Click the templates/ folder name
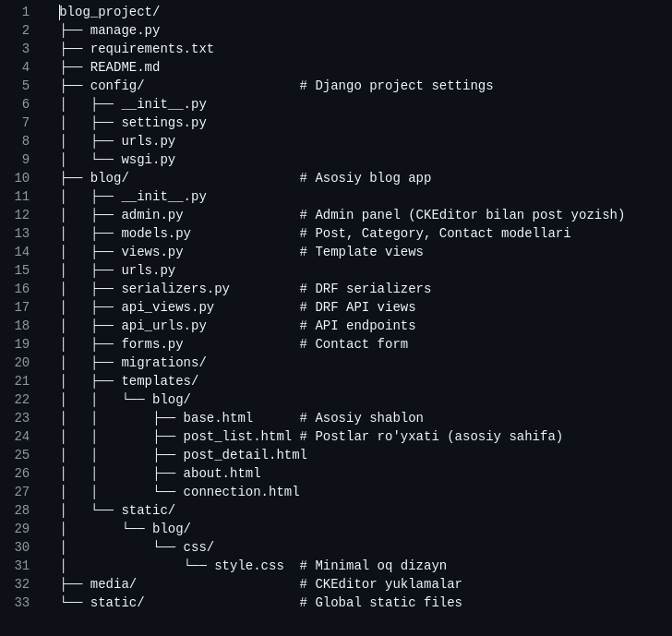672x636 pixels. [160, 381]
